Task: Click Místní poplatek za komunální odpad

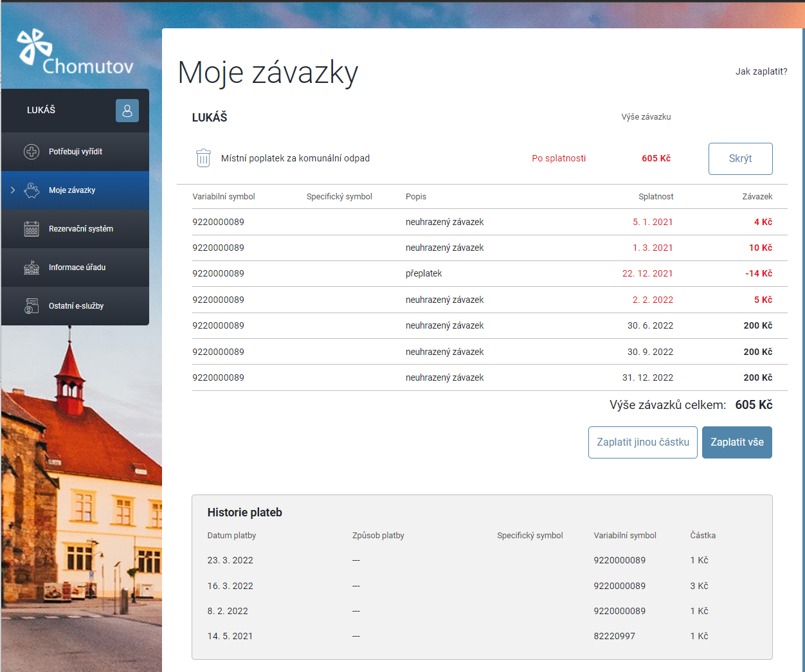Action: 295,158
